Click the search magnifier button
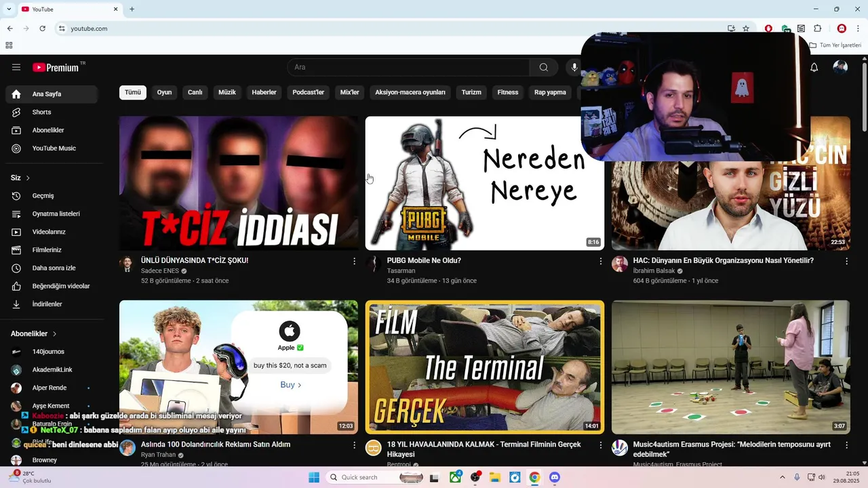The height and width of the screenshot is (488, 868). 543,67
